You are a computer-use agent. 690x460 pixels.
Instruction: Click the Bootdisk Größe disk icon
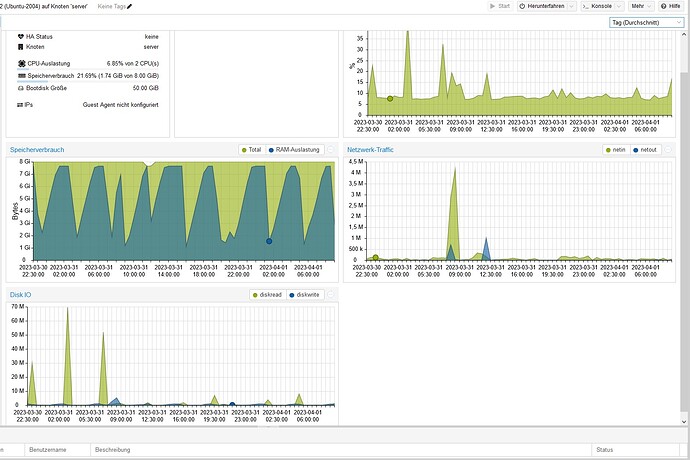pyautogui.click(x=20, y=88)
